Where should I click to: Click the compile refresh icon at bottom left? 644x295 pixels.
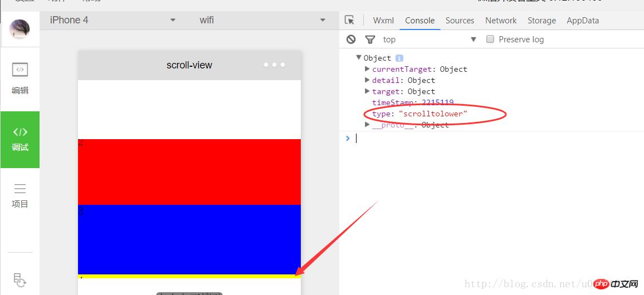click(x=20, y=280)
